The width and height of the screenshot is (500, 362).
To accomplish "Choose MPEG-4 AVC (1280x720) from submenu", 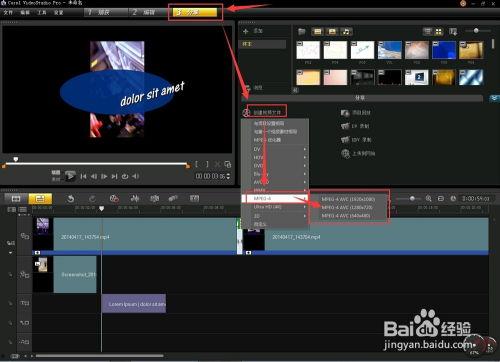I will click(347, 207).
